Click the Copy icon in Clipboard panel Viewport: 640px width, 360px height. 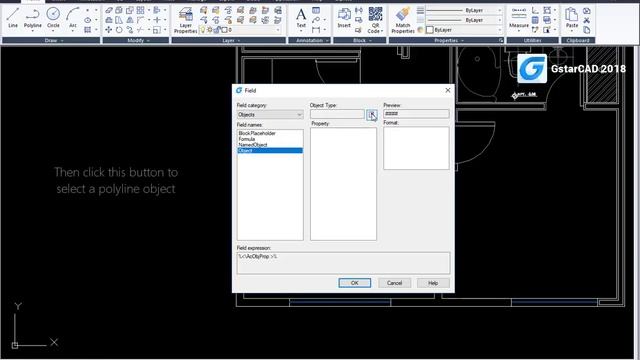click(587, 30)
